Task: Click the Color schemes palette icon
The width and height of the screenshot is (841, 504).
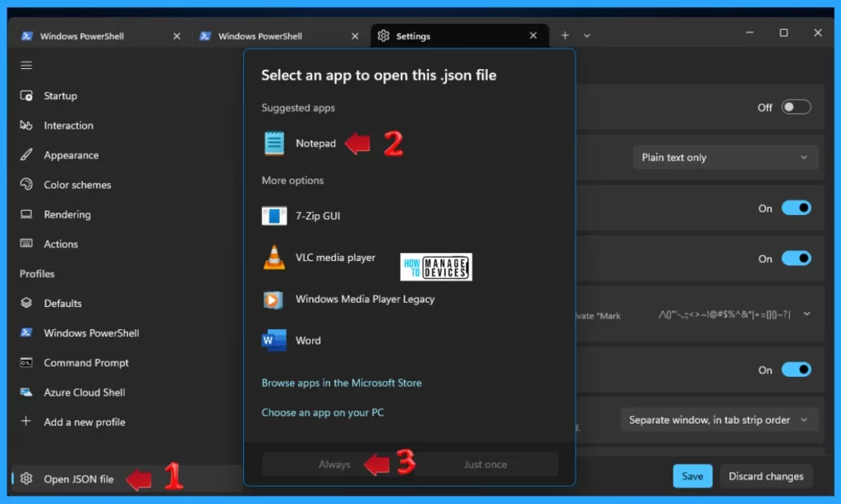Action: coord(26,185)
